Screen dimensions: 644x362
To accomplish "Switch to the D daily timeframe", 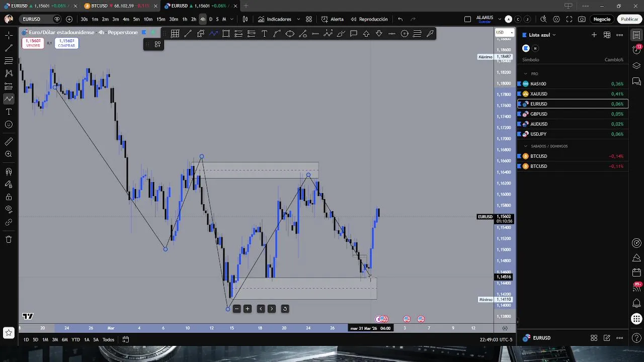I will coord(211,19).
